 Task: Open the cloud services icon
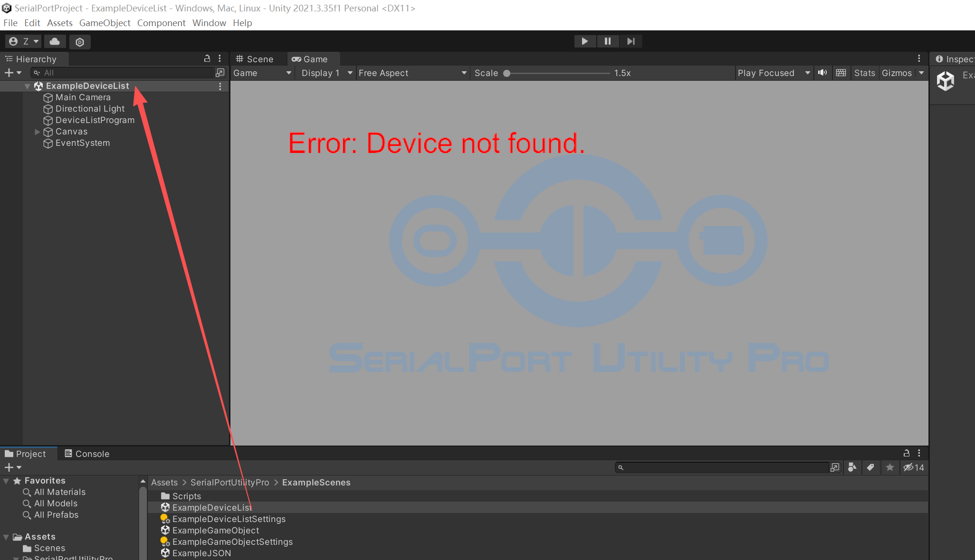click(55, 42)
